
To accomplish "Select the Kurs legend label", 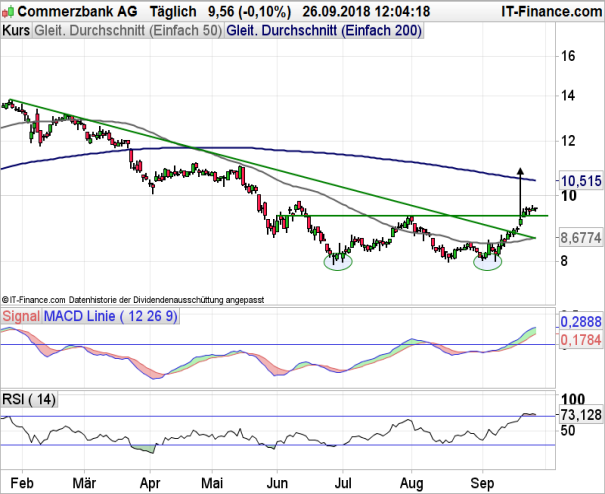I will 16,31.
